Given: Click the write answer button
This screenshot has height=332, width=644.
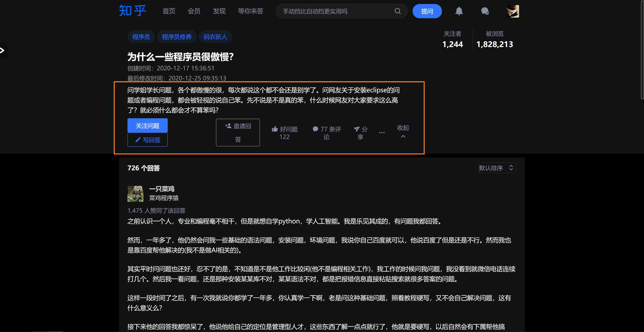Looking at the screenshot, I should point(147,140).
